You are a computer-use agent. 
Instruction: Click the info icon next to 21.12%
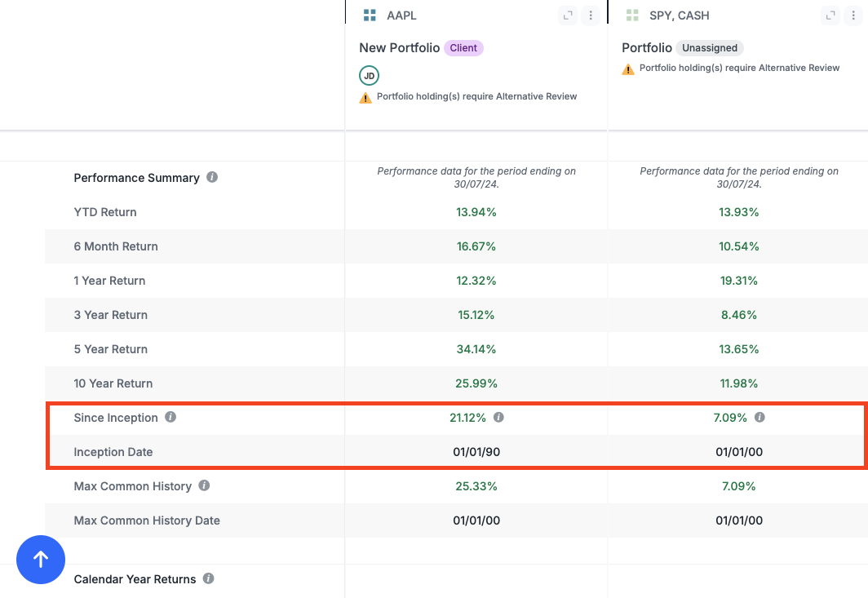pyautogui.click(x=498, y=417)
